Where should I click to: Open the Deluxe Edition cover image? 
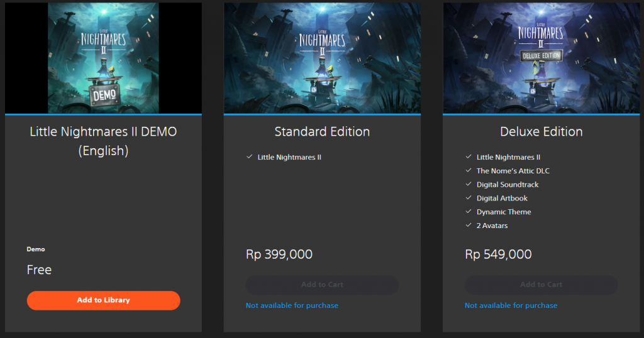point(541,58)
